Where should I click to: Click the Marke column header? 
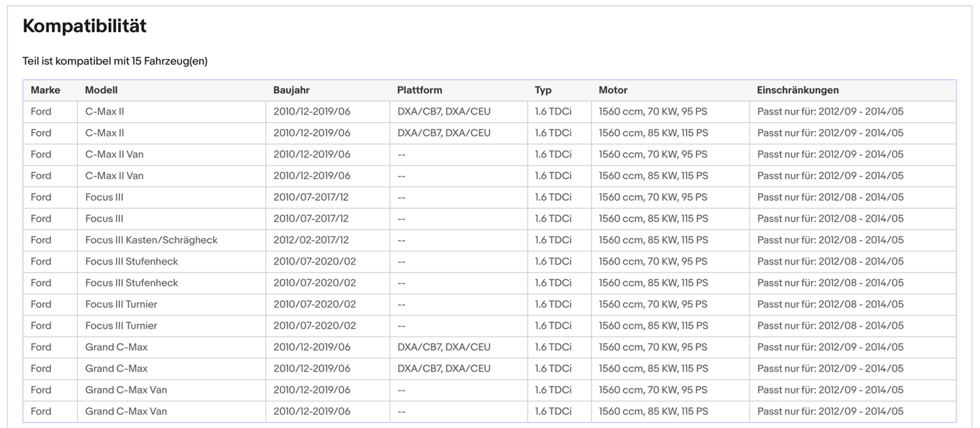(45, 90)
